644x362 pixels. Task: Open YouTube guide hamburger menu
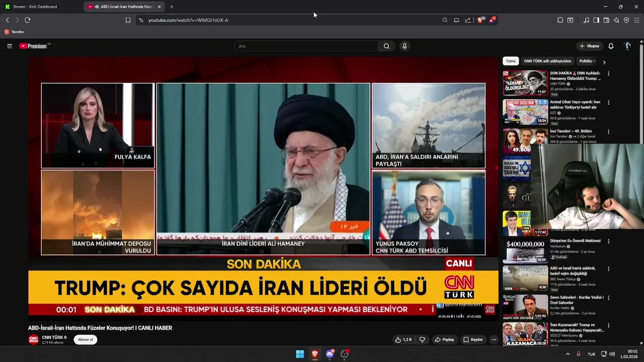(10, 46)
